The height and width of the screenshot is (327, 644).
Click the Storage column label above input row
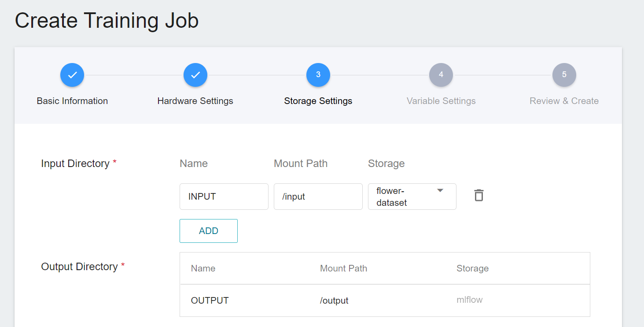tap(386, 163)
